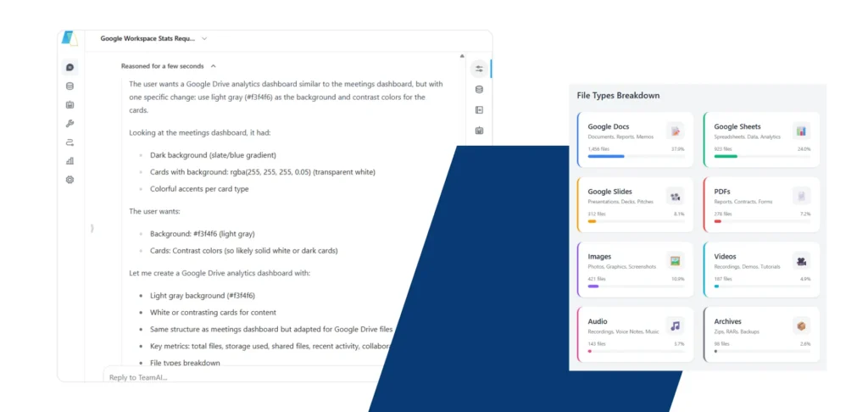Click the TeamAI logo in top-left corner

coord(70,39)
